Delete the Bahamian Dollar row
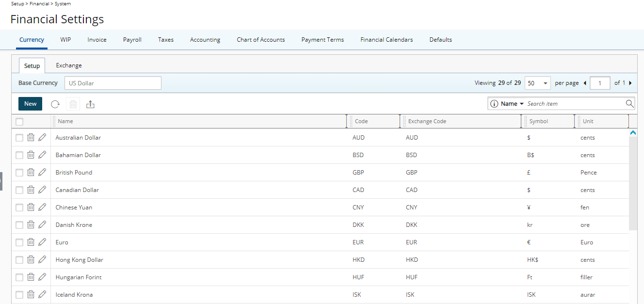 tap(31, 155)
